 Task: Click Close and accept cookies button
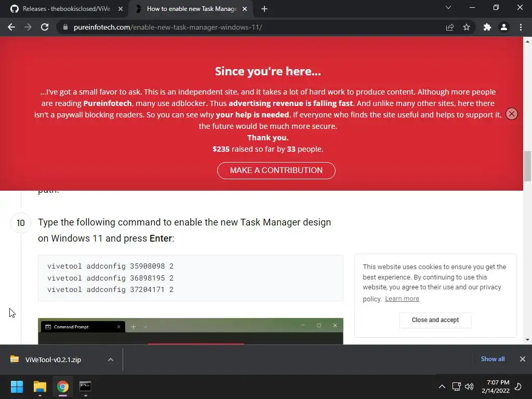pyautogui.click(x=435, y=320)
